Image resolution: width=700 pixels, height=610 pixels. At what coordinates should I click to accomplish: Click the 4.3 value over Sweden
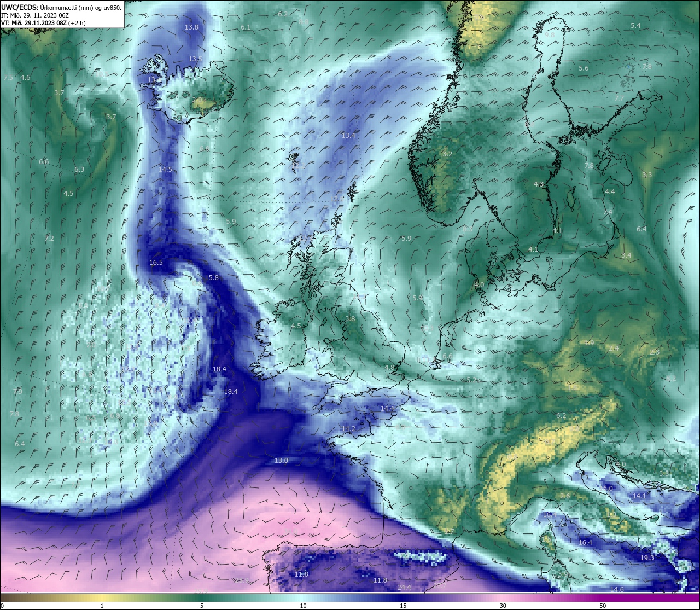click(539, 185)
